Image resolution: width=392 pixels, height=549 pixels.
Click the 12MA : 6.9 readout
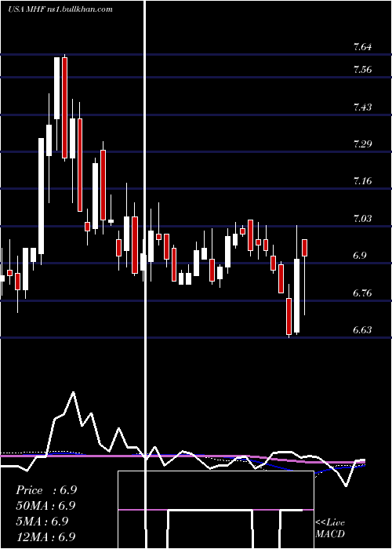click(x=45, y=536)
